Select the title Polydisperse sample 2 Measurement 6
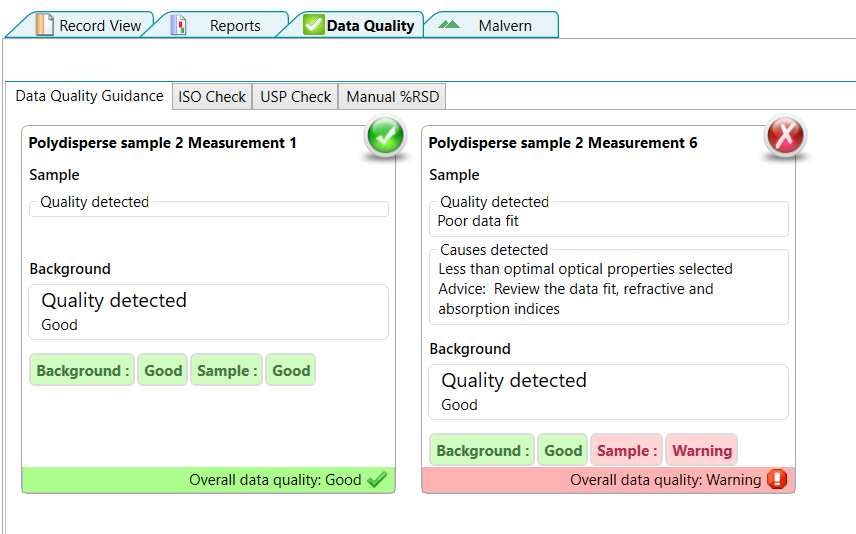This screenshot has width=856, height=534. click(x=563, y=143)
